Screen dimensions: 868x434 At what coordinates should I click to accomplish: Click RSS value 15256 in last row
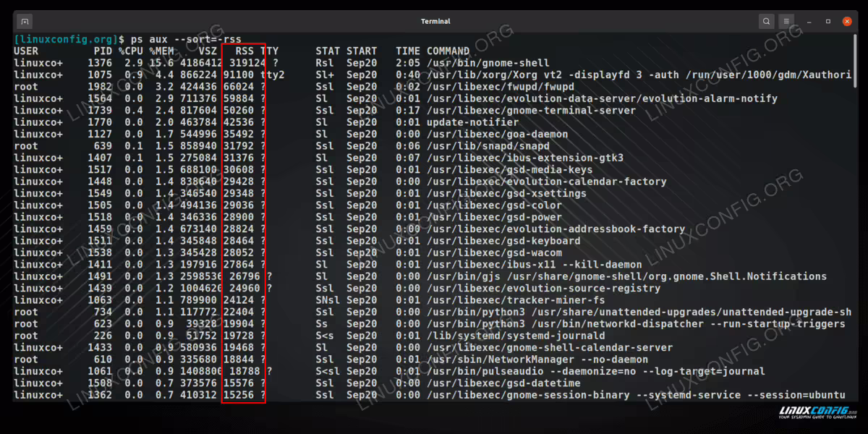[x=238, y=395]
